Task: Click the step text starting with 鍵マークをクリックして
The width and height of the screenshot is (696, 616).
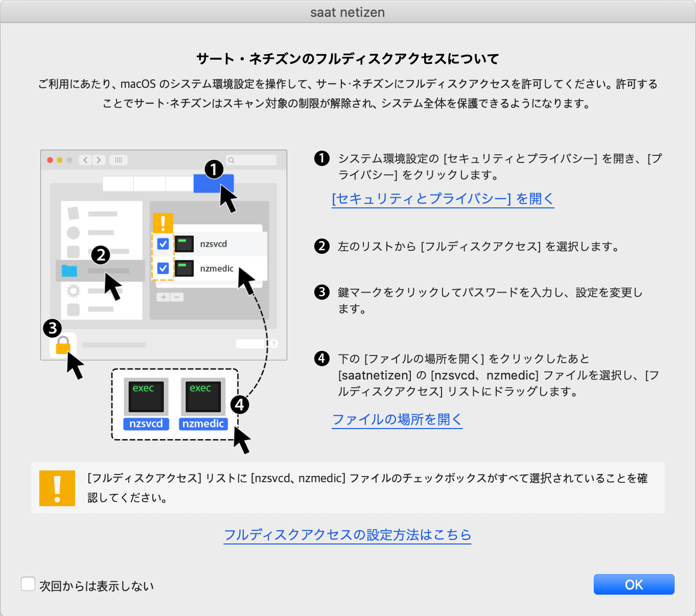Action: [x=490, y=300]
